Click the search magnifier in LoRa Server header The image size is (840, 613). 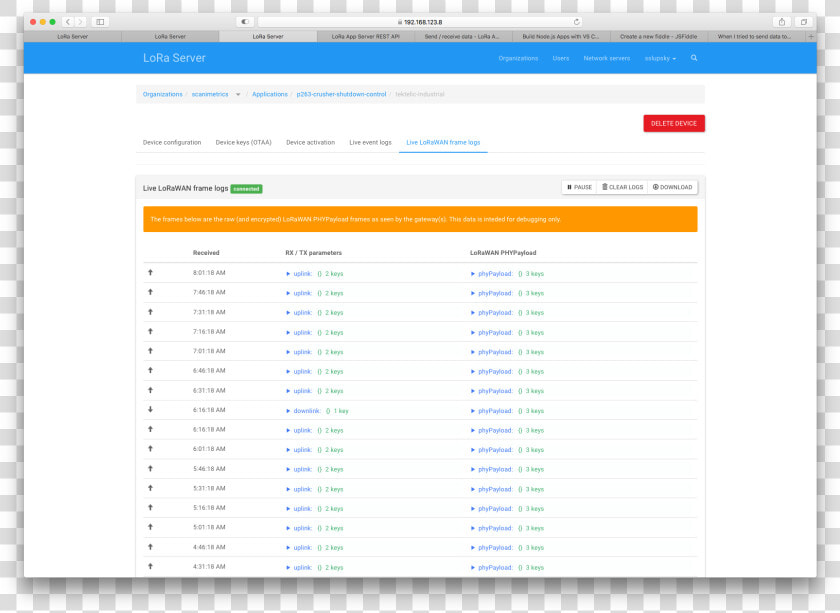click(694, 58)
